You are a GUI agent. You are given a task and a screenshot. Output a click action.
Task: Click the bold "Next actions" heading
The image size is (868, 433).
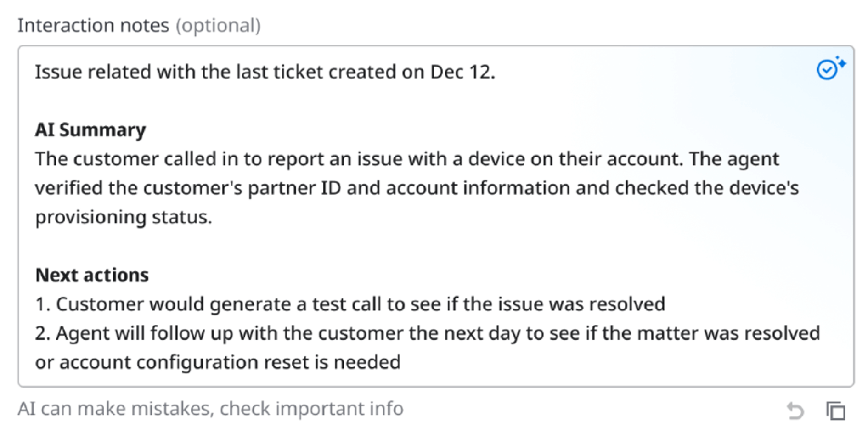(92, 275)
